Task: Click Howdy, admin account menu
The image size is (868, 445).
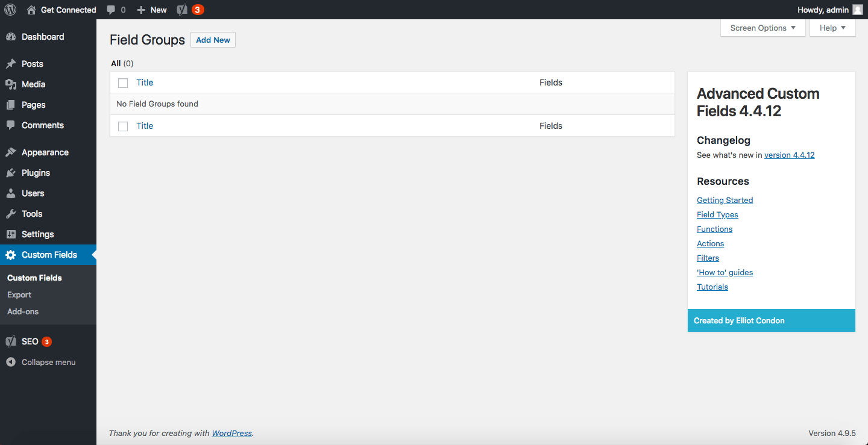Action: (830, 10)
